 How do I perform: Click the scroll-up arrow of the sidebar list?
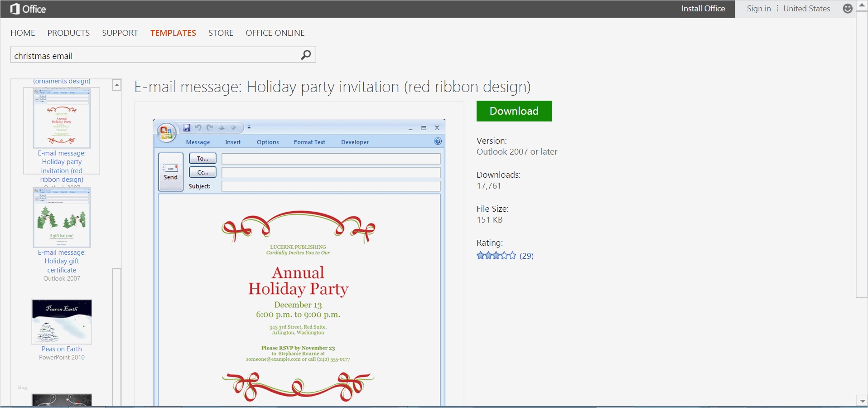coord(116,85)
